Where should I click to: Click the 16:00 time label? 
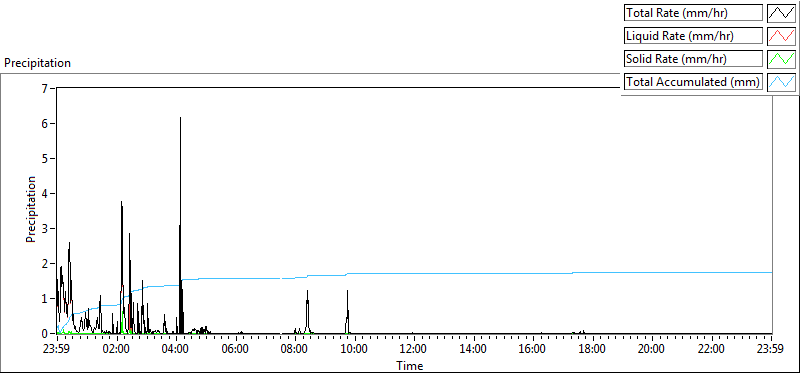(533, 350)
